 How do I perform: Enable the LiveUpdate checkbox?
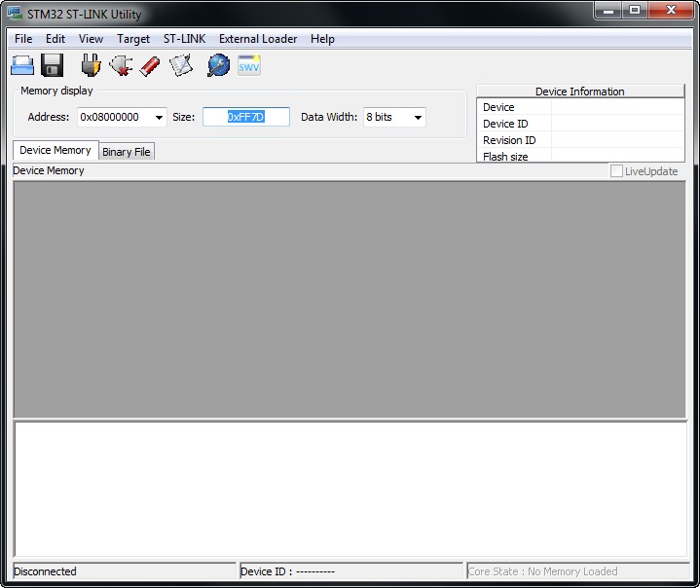616,171
